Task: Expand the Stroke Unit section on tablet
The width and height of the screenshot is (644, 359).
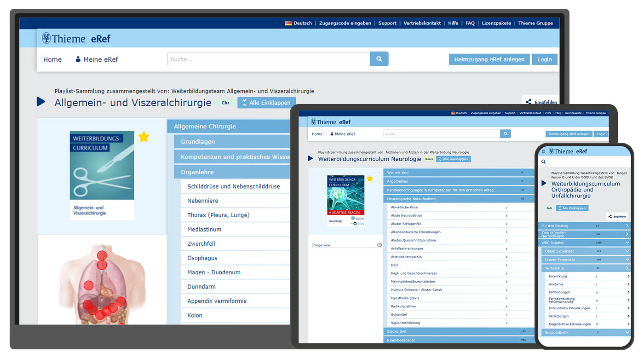Action: (458, 331)
